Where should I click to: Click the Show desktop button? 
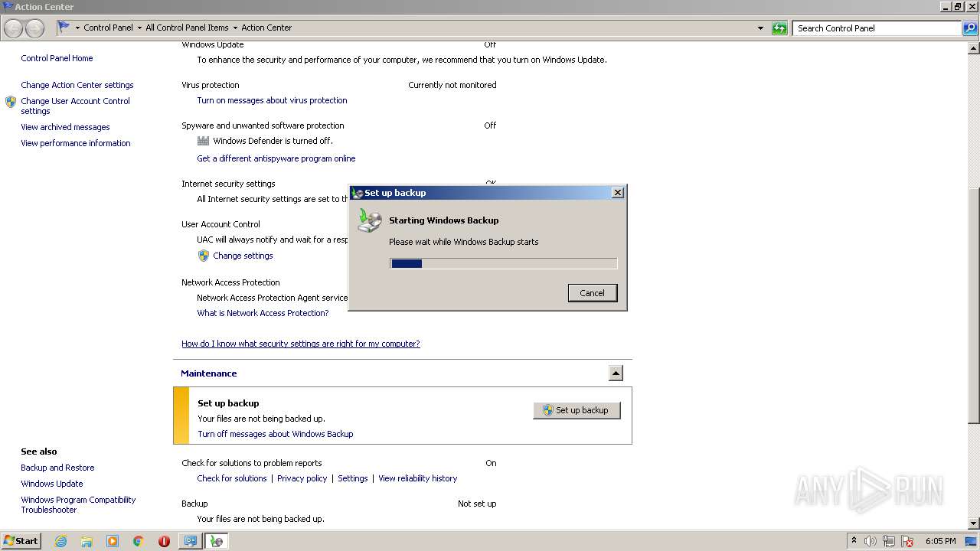click(972, 541)
